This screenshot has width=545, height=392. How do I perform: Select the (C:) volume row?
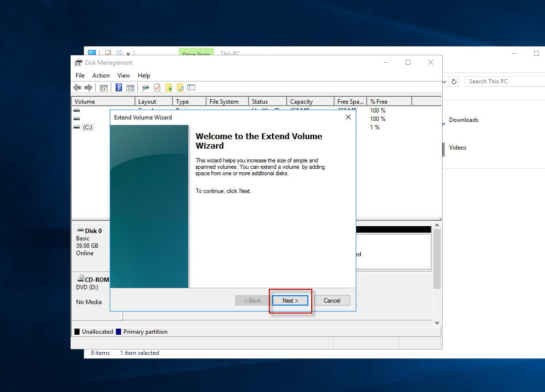pyautogui.click(x=87, y=127)
